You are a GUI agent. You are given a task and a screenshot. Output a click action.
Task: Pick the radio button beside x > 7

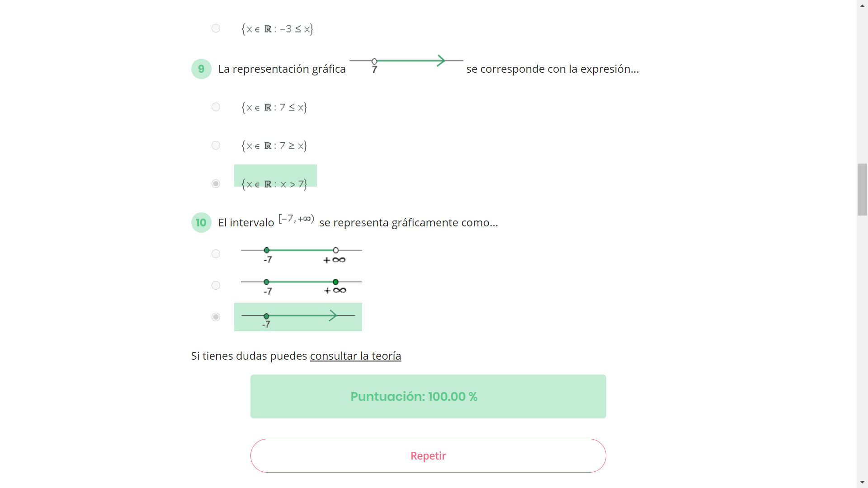[x=216, y=184]
